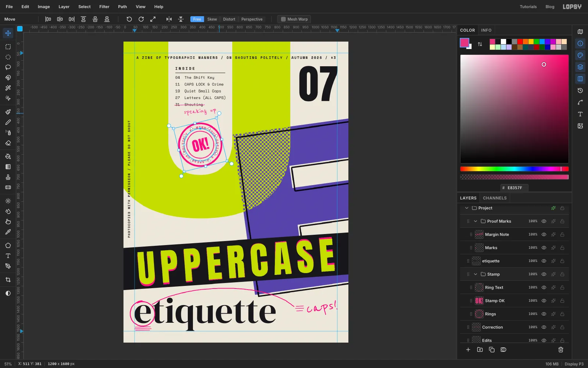Viewport: 588px width, 368px height.
Task: Flip horizontally using options bar icon
Action: (x=169, y=19)
